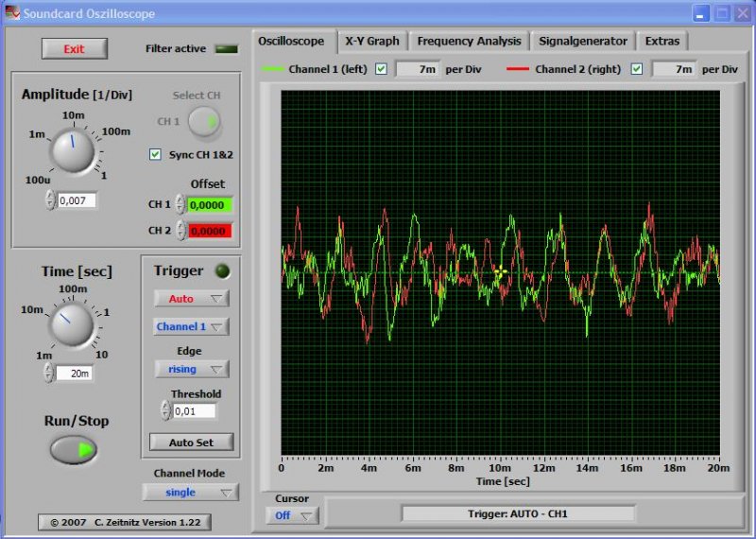Click the Time 20m input field
Screen dimensions: 756x539
pyautogui.click(x=74, y=373)
